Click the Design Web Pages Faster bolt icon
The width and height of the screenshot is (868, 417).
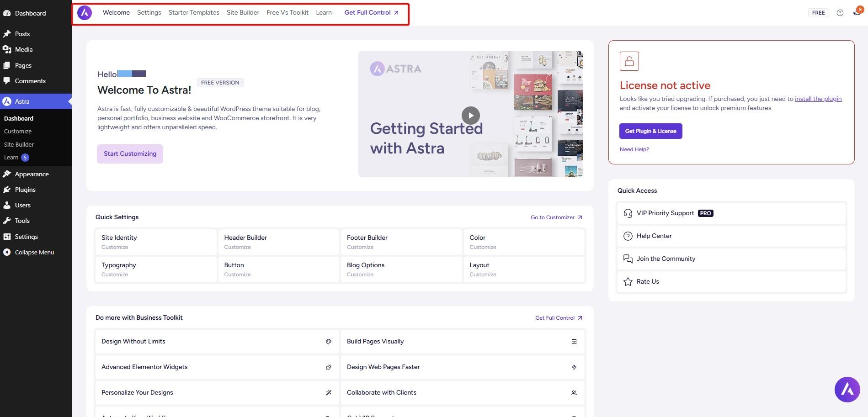pos(574,367)
